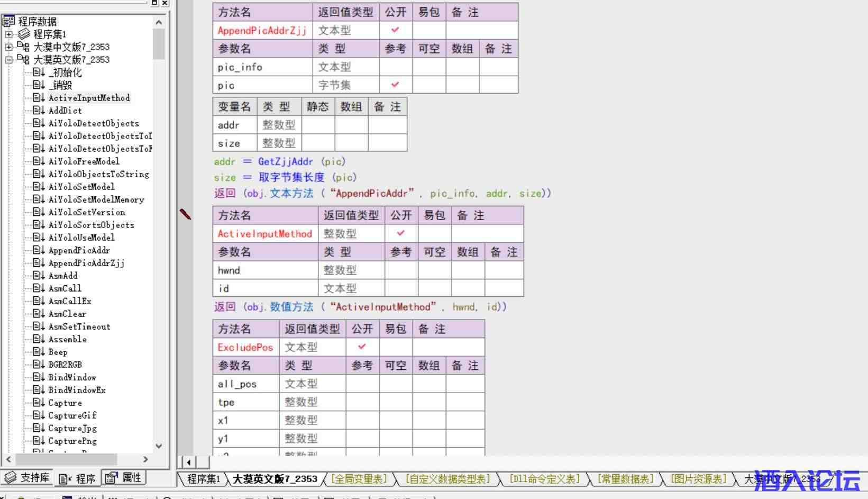Viewport: 868px width, 499px height.
Task: Click the icon beside CaptureGif
Action: click(x=39, y=415)
